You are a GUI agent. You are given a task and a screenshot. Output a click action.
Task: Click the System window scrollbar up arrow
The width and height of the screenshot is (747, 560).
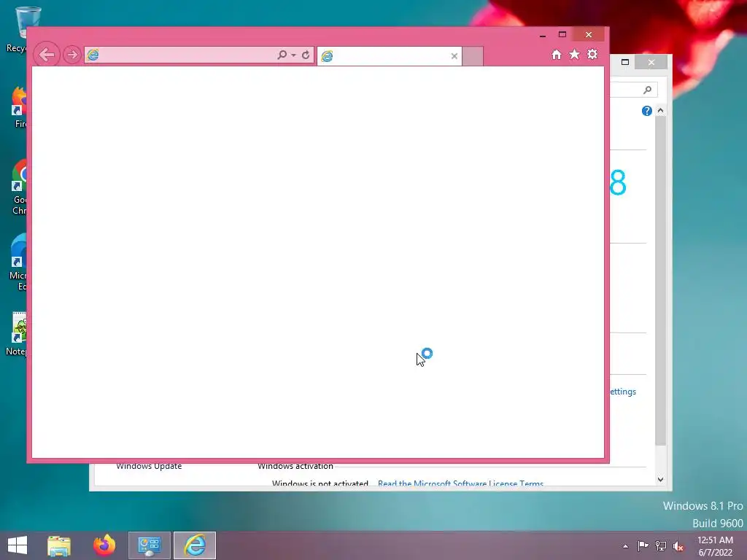pyautogui.click(x=660, y=111)
